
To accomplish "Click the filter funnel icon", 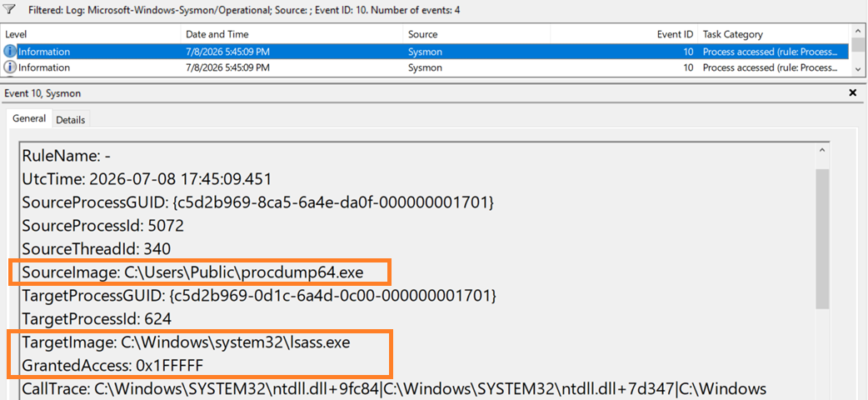I will [9, 9].
